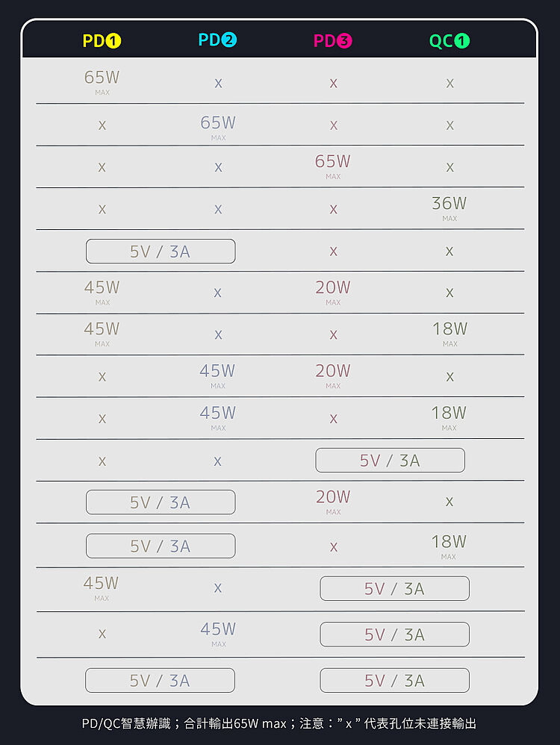The image size is (560, 745).
Task: Click the green circled 1 icon
Action: tap(462, 41)
